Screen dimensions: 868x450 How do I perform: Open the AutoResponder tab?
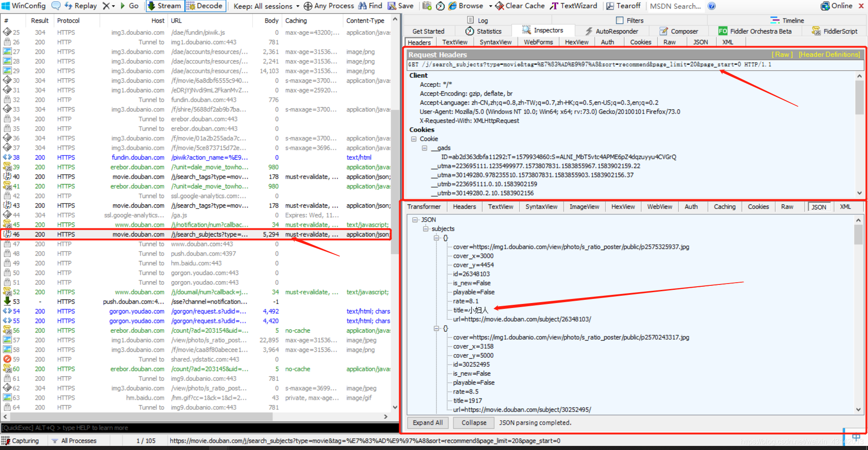(x=611, y=31)
